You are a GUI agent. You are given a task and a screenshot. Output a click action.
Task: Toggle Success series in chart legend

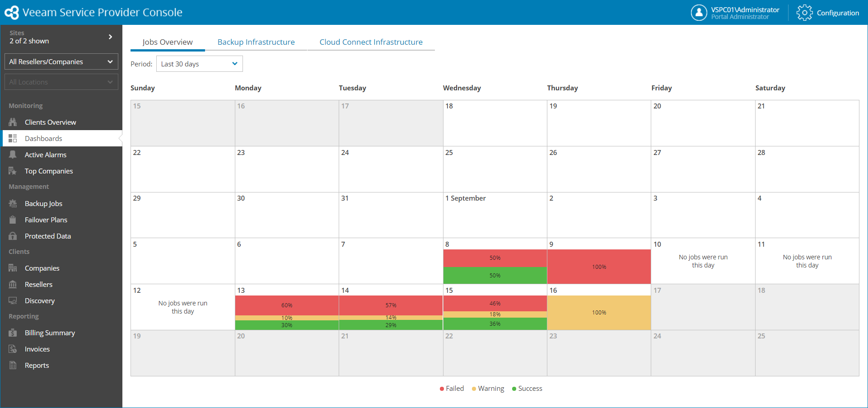click(x=527, y=389)
